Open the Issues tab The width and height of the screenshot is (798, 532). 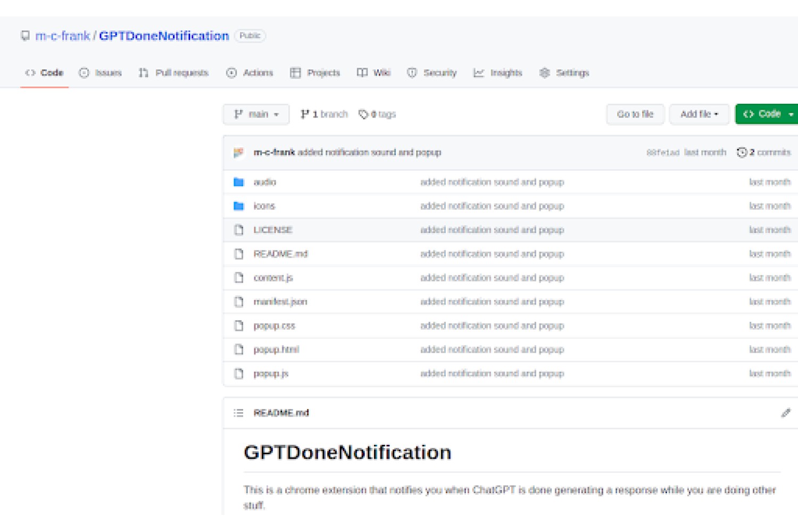[x=101, y=73]
